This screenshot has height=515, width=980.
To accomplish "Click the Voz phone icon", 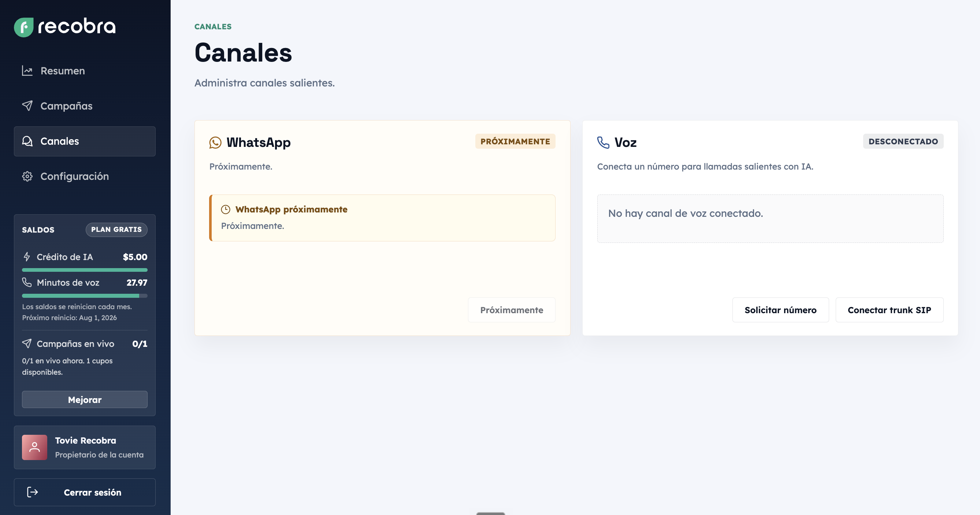I will (604, 142).
